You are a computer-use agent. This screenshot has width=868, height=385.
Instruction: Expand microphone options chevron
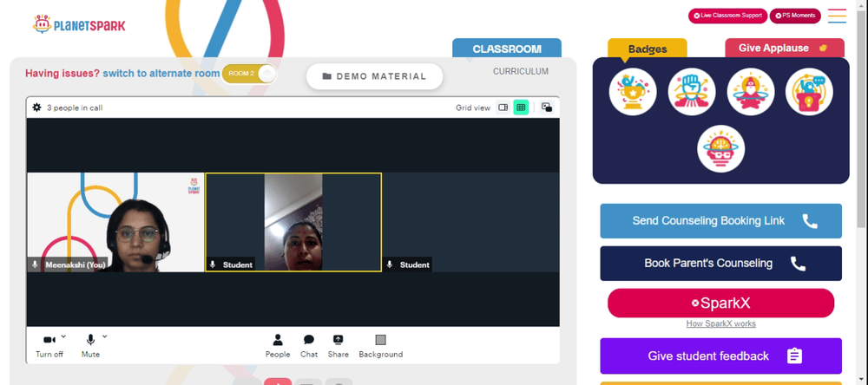105,336
